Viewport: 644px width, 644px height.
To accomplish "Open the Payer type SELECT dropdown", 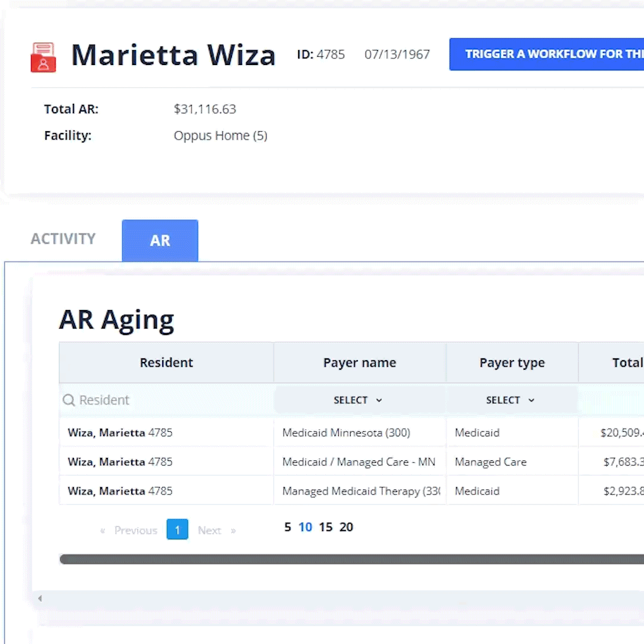I will [x=510, y=400].
